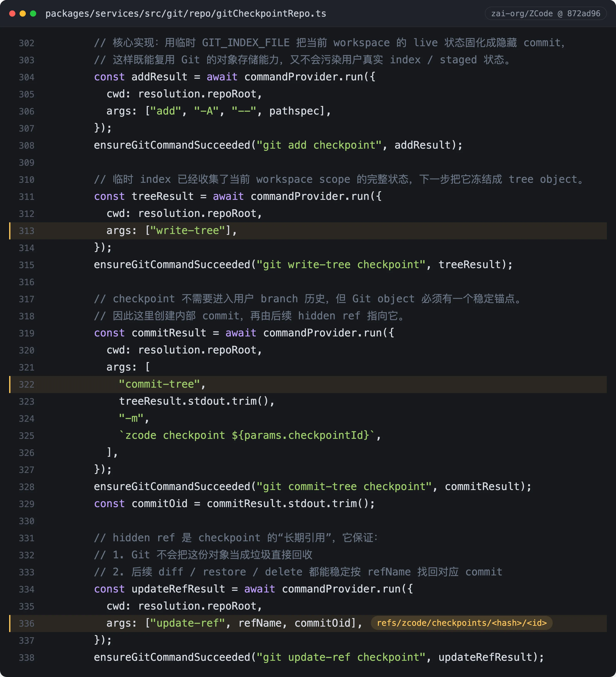
Task: Click line number 336
Action: click(26, 623)
